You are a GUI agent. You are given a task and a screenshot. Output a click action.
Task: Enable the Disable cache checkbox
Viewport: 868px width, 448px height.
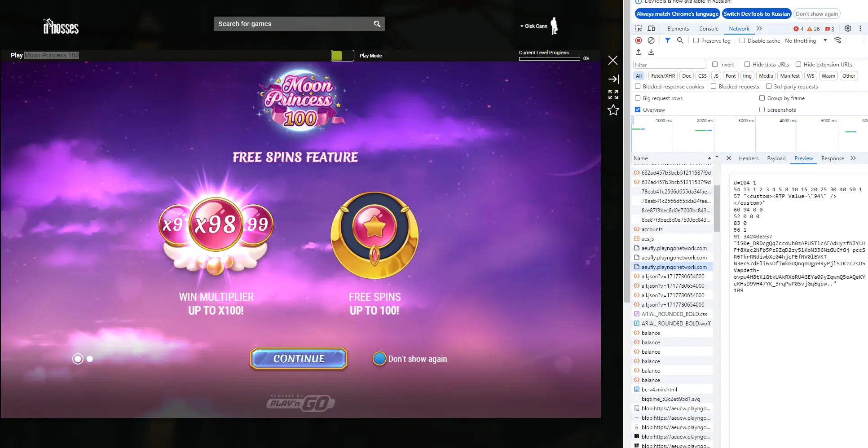click(742, 40)
